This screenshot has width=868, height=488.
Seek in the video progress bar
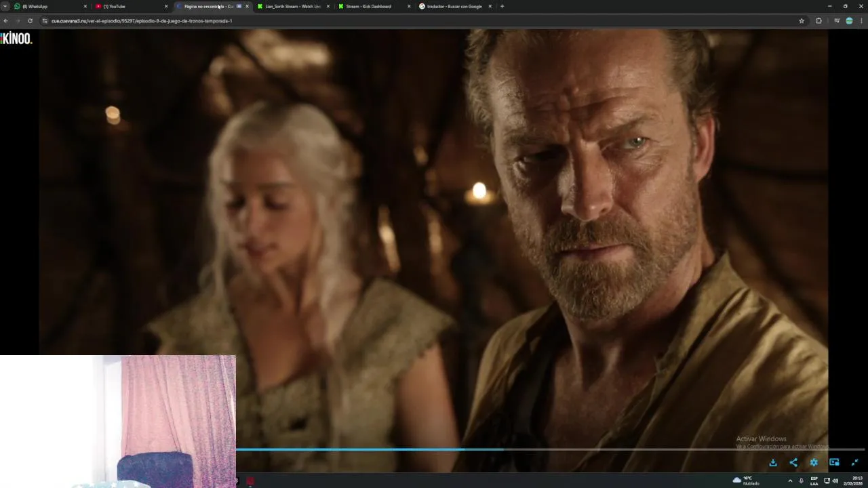550,449
